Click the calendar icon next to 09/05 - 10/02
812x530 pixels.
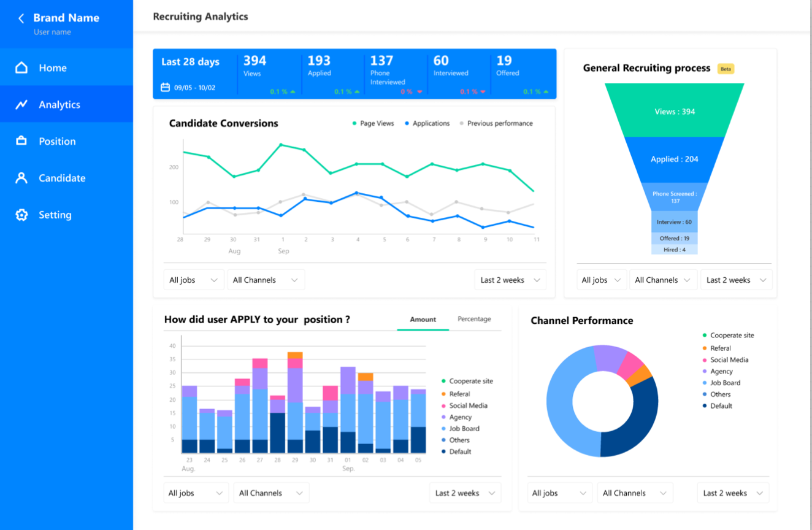[165, 88]
